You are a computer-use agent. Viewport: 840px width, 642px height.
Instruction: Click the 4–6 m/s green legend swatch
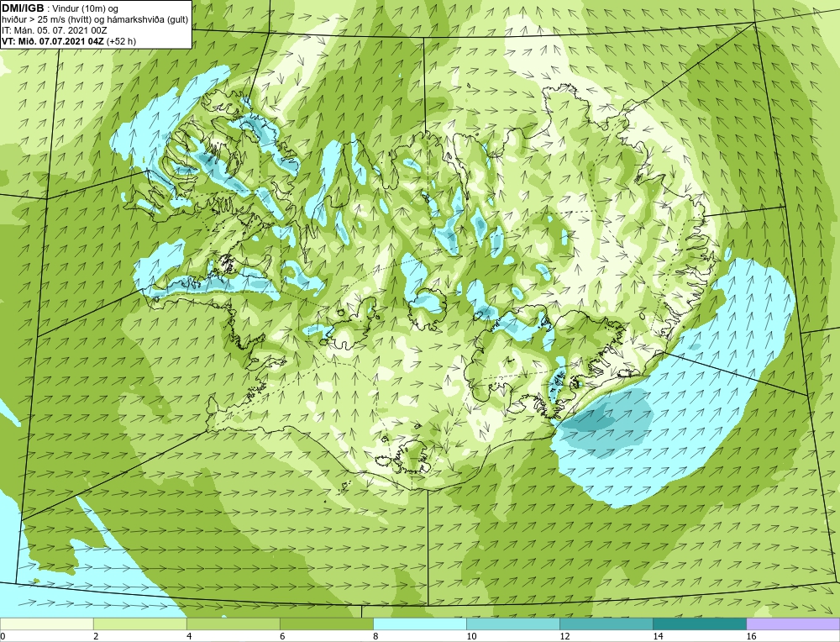(233, 624)
